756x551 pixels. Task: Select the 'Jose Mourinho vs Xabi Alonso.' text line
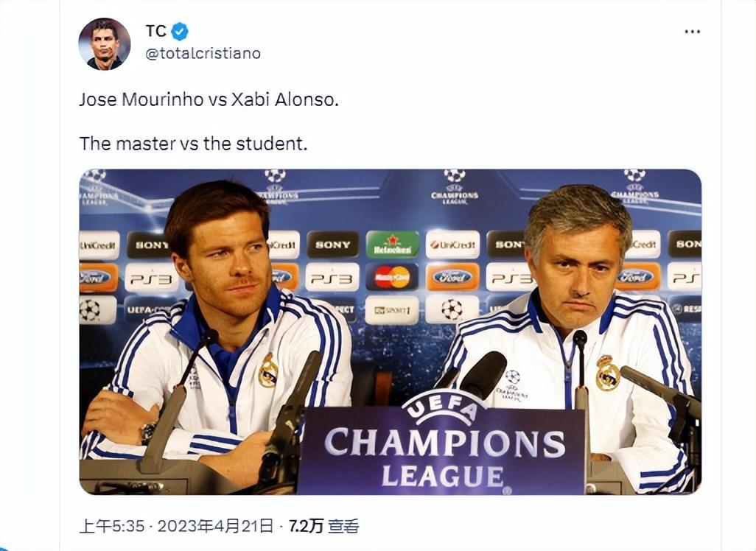[x=209, y=99]
